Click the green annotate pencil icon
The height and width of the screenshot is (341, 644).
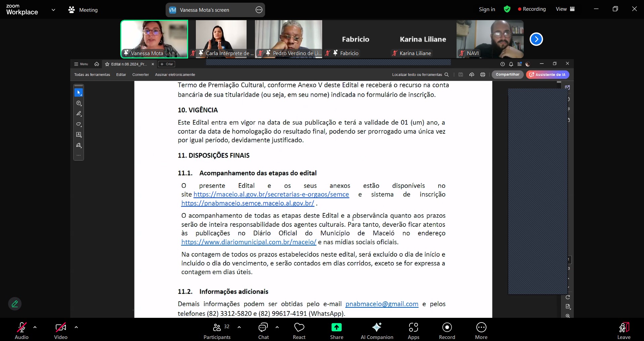point(15,304)
